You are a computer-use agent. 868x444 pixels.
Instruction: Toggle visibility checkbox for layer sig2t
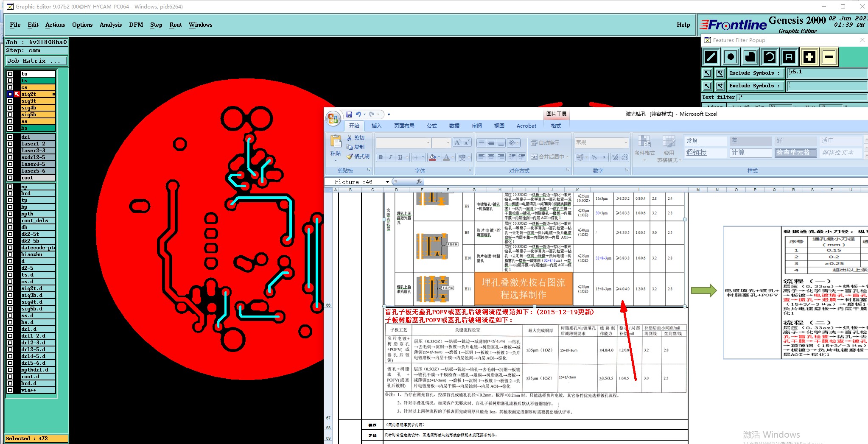[10, 94]
